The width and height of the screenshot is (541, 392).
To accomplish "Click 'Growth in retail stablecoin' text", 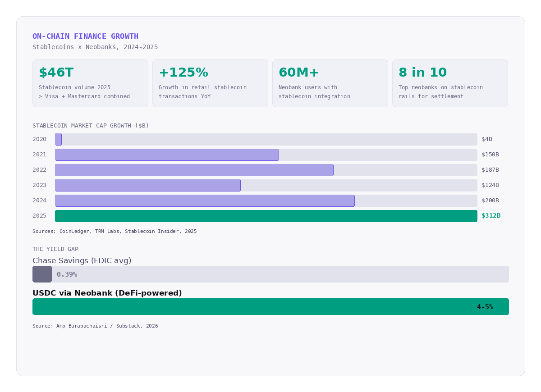I will coord(202,87).
